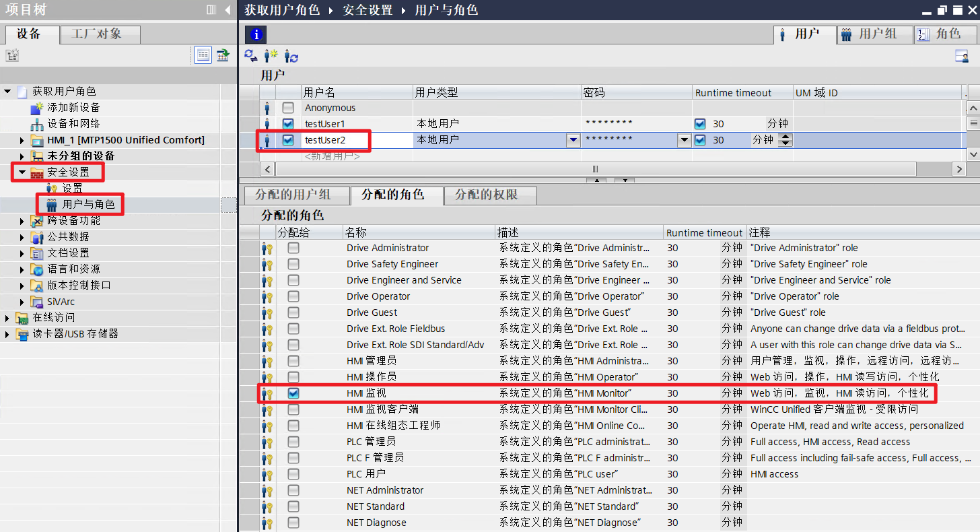
Task: Assign the PLC 管理员 role checkbox
Action: tap(293, 442)
